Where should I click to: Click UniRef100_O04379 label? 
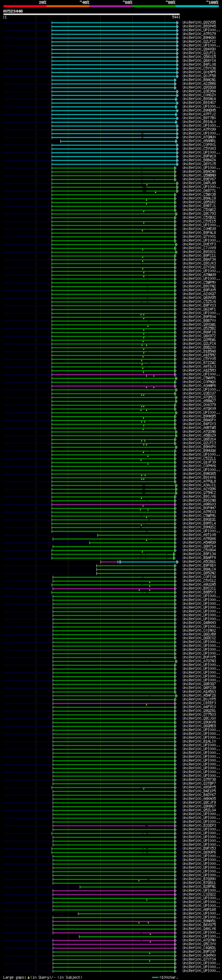199,405
